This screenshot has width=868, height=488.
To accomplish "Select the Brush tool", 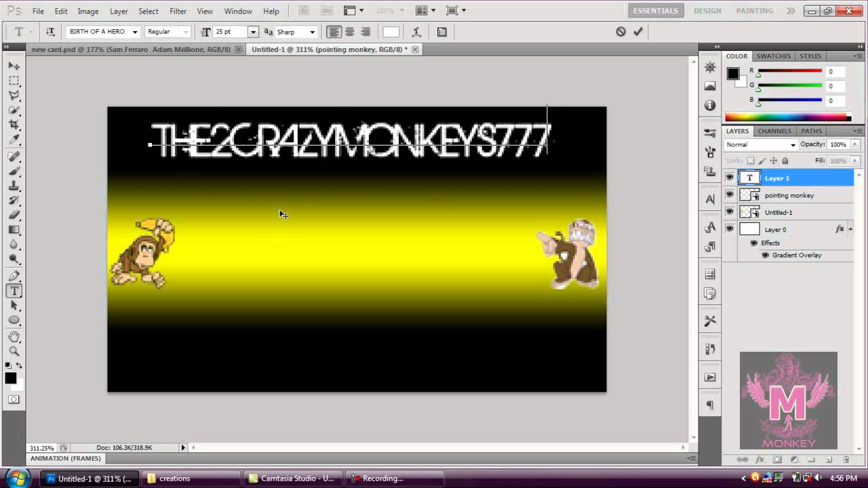I will tap(14, 171).
